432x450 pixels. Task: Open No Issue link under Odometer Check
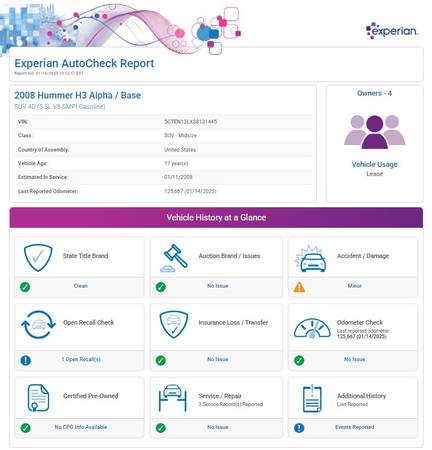click(354, 359)
